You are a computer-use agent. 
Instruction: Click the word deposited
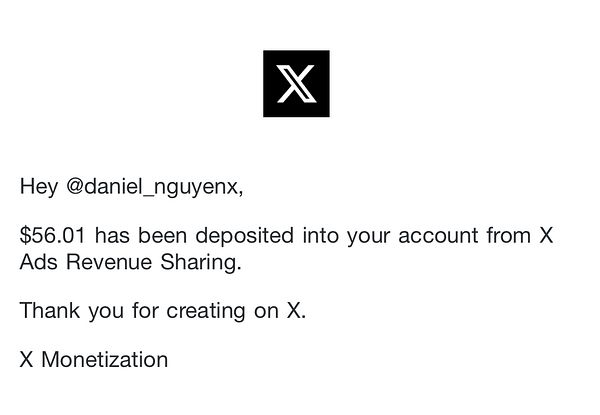pyautogui.click(x=245, y=235)
